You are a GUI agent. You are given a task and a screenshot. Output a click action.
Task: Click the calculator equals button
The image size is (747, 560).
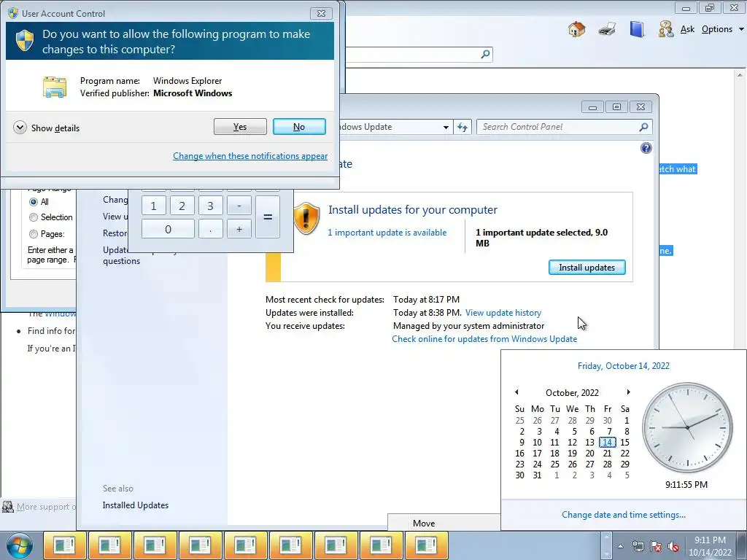(268, 217)
